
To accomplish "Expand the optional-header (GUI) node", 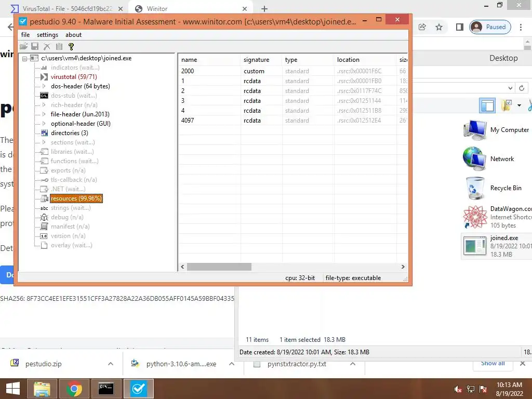I will point(44,124).
